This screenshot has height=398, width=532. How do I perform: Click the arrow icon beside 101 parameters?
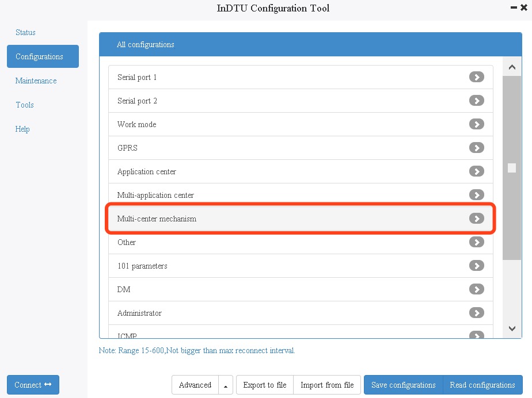pos(476,266)
